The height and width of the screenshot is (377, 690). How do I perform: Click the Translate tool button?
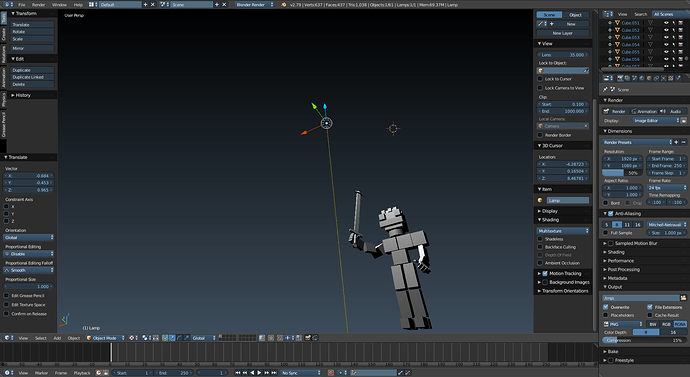coord(32,25)
